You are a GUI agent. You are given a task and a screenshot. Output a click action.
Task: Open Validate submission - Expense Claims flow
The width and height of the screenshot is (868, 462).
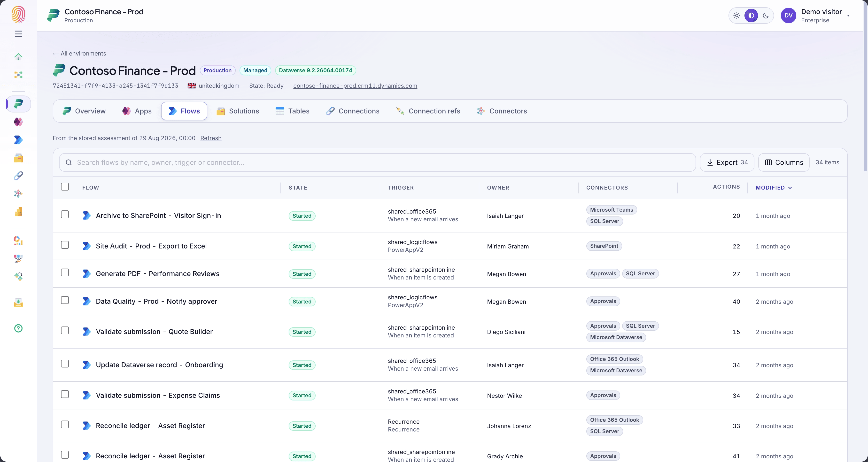158,396
